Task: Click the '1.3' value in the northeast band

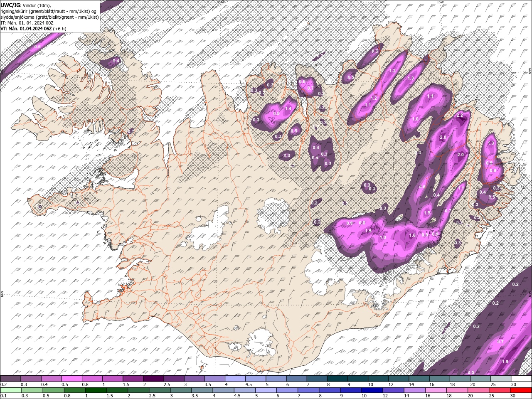Action: tap(411, 78)
